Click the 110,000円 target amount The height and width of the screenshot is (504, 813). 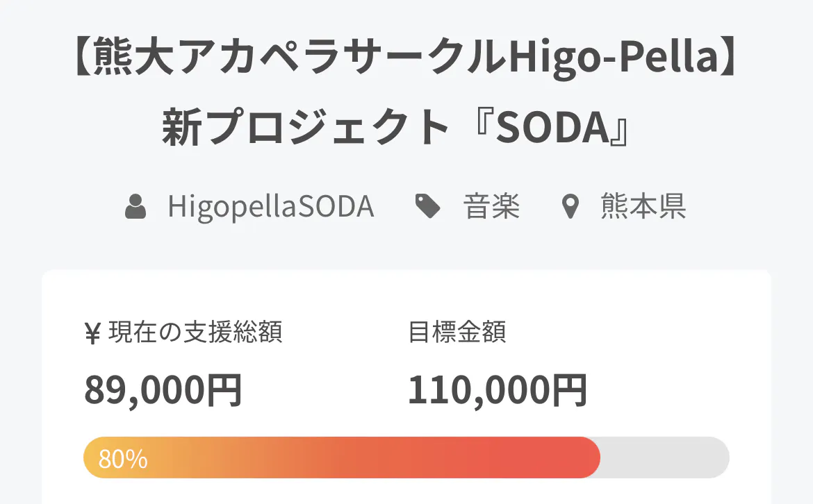click(498, 390)
